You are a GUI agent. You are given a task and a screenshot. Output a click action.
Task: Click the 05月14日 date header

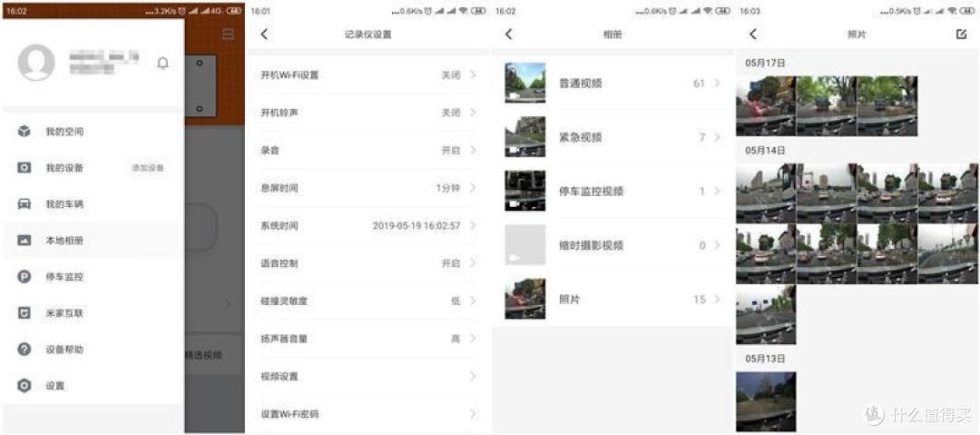point(766,150)
